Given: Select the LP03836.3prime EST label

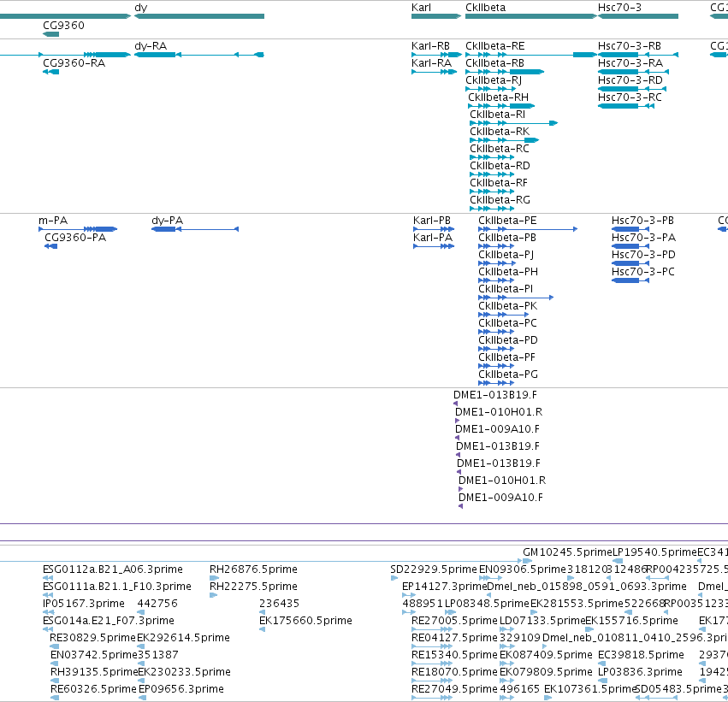Looking at the screenshot, I should (640, 672).
